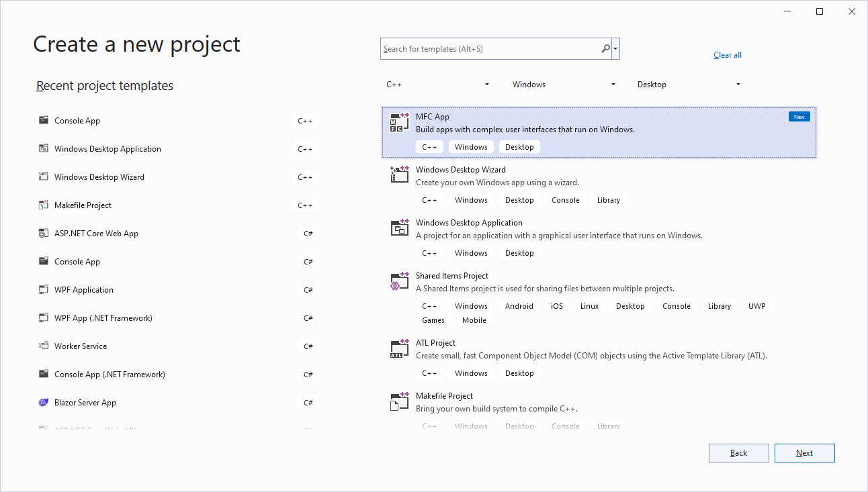Screen dimensions: 868x492
Task: Click the C# Console App recent icon
Action: click(x=44, y=262)
